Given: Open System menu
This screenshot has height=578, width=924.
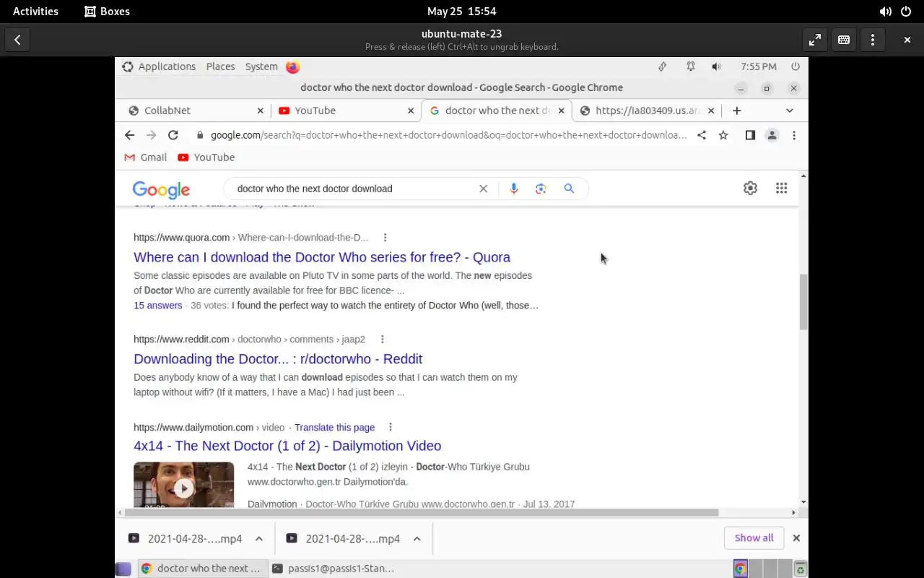Looking at the screenshot, I should [261, 66].
